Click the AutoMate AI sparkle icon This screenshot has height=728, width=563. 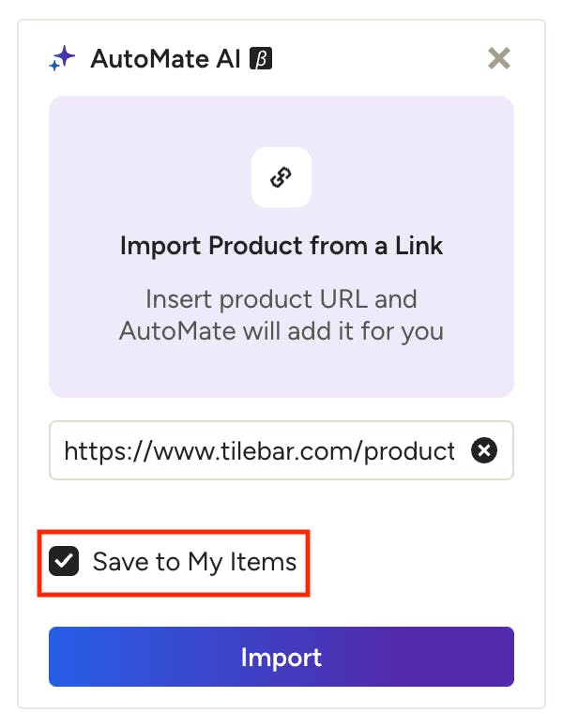[62, 59]
